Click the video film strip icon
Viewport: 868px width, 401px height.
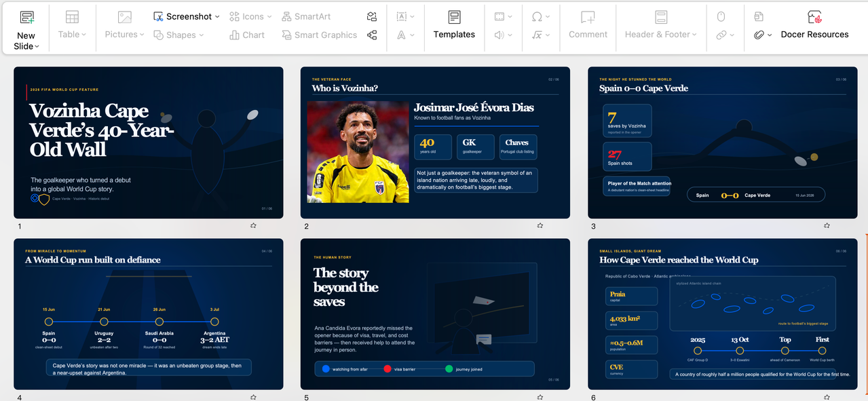point(499,16)
